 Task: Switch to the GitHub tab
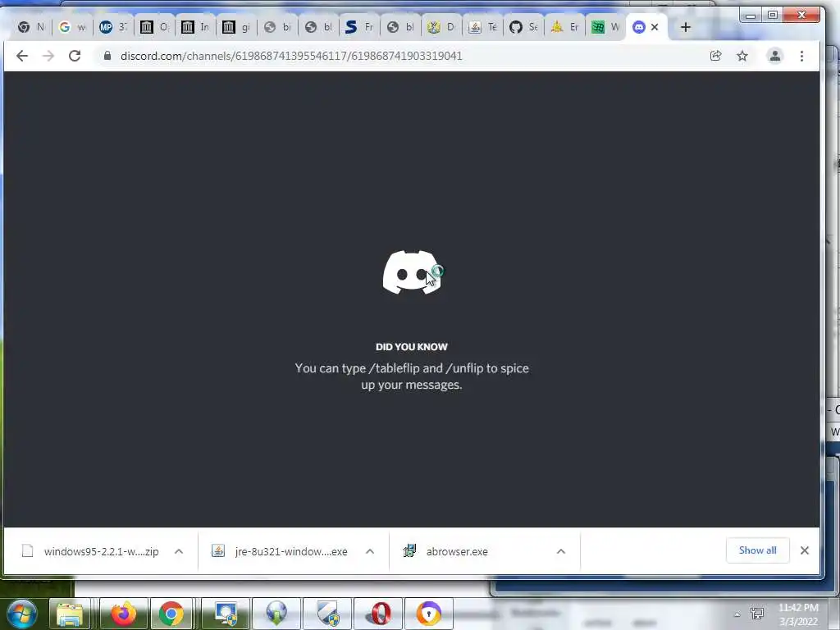tap(523, 27)
